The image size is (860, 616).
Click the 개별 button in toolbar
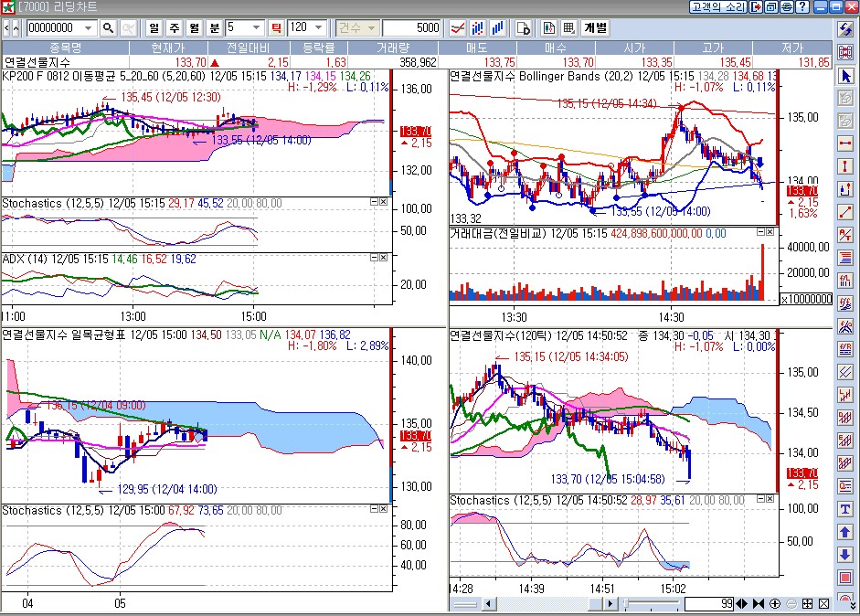point(595,27)
